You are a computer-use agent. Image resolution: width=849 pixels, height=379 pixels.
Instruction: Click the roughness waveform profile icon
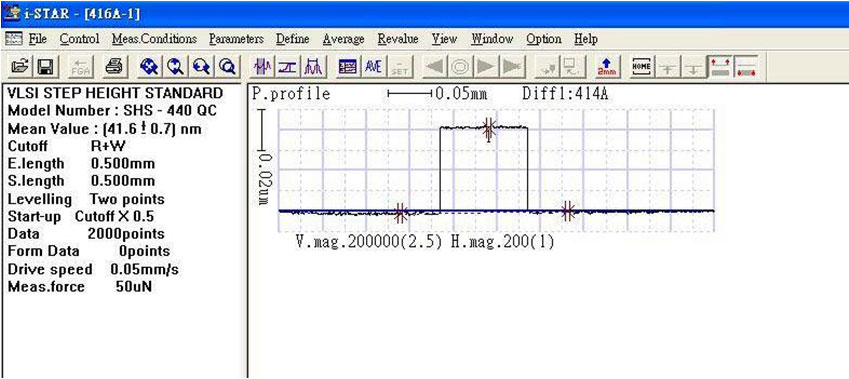(x=265, y=67)
